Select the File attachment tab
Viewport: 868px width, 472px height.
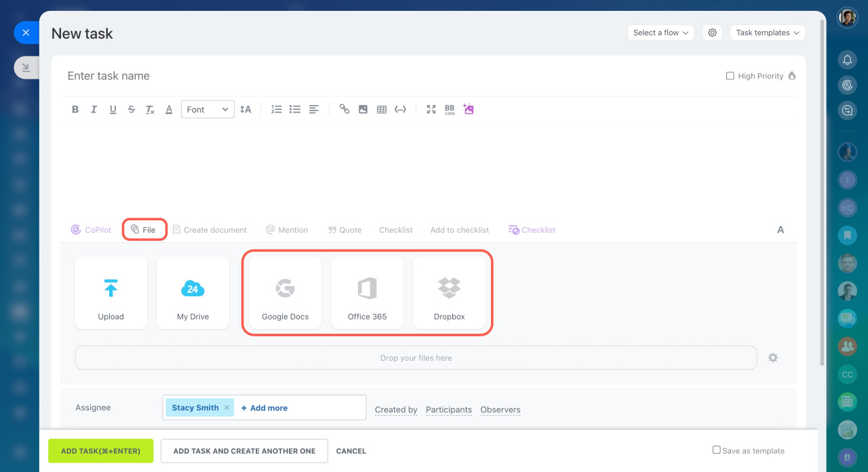(x=144, y=230)
